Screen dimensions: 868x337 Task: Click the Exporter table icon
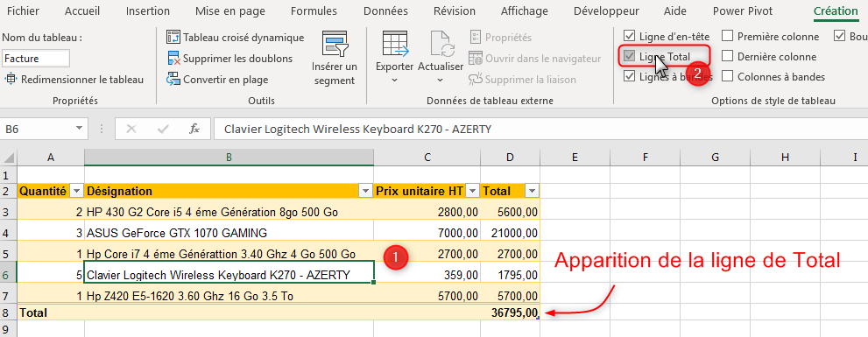[395, 44]
